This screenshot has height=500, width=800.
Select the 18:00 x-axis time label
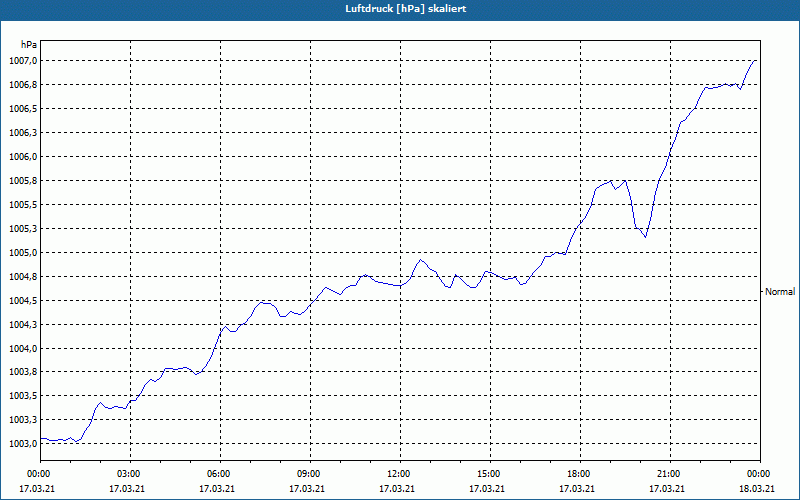578,474
